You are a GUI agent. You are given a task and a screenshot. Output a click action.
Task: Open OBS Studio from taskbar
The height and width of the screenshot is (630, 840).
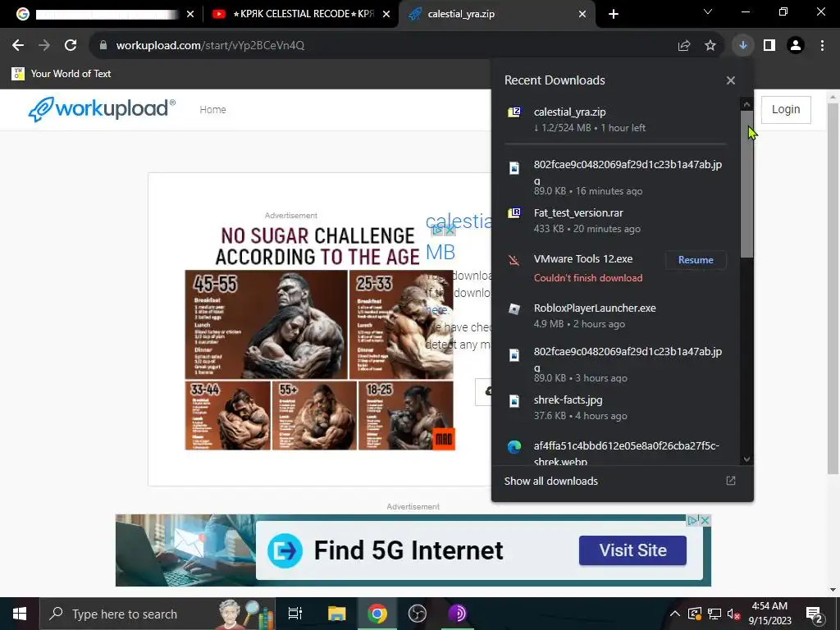[418, 614]
